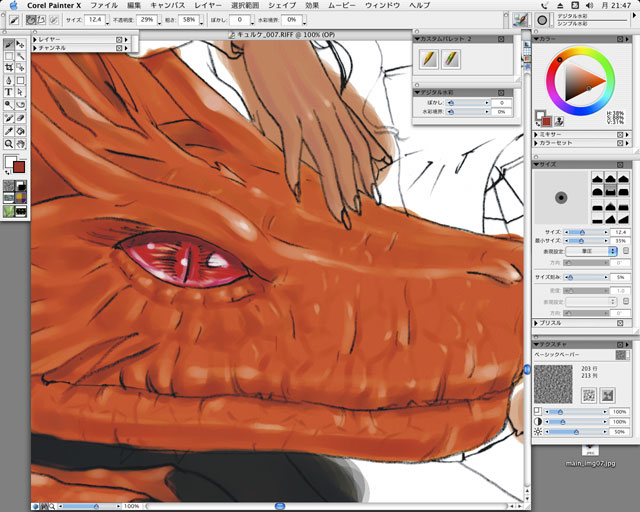Select the Eraser tool
Viewport: 640px width, 512px height.
click(x=20, y=118)
